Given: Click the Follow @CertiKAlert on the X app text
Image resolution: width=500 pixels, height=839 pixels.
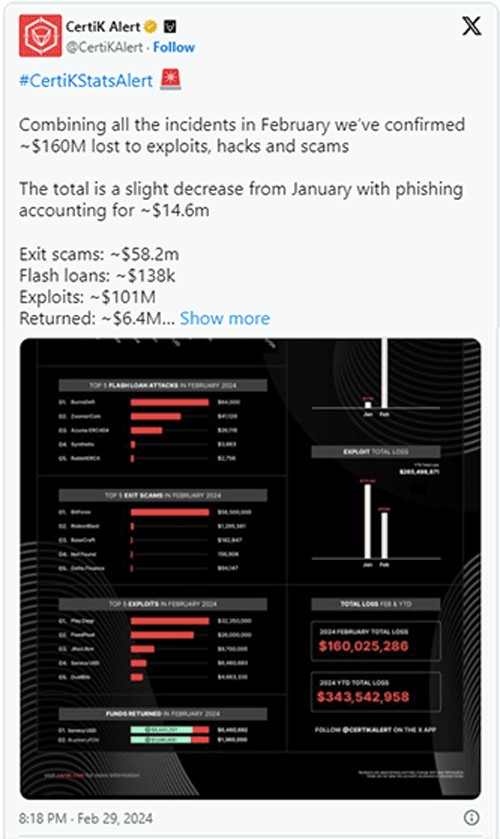Looking at the screenshot, I should pos(375,729).
